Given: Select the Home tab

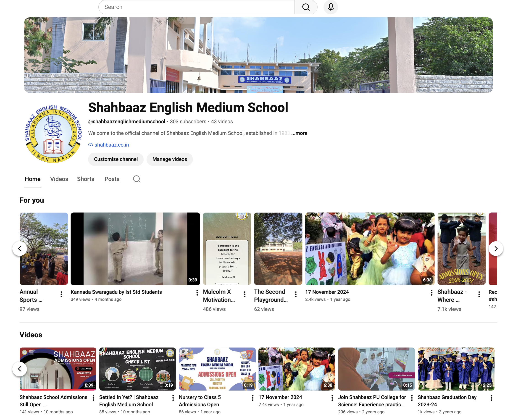Looking at the screenshot, I should [x=33, y=179].
